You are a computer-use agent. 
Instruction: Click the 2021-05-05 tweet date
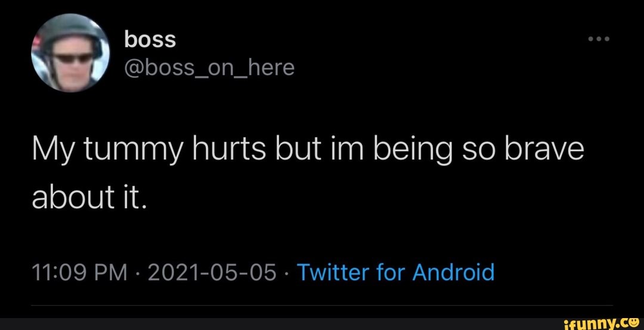(x=212, y=273)
